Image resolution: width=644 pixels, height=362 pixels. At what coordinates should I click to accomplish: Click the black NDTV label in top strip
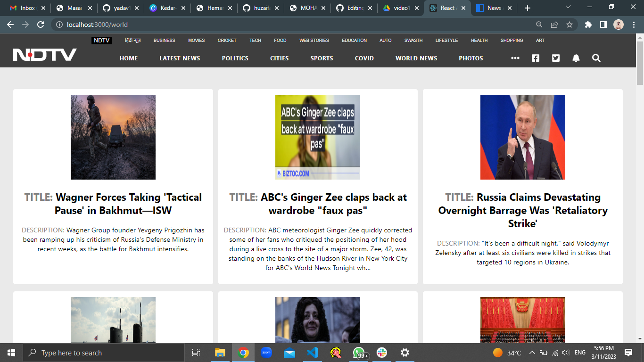101,41
